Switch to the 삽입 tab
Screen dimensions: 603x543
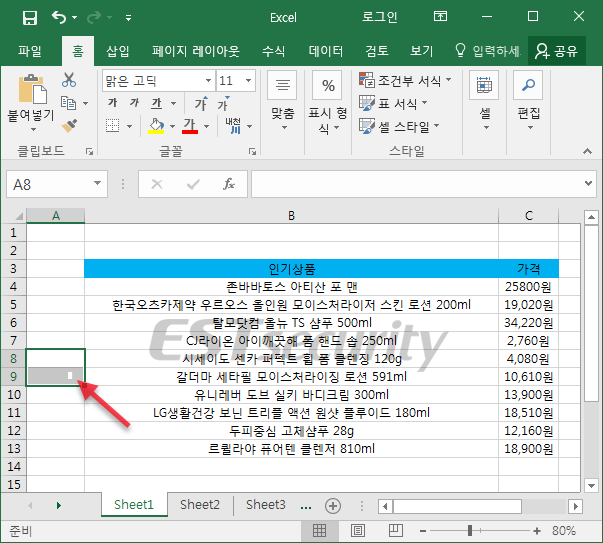pos(117,51)
